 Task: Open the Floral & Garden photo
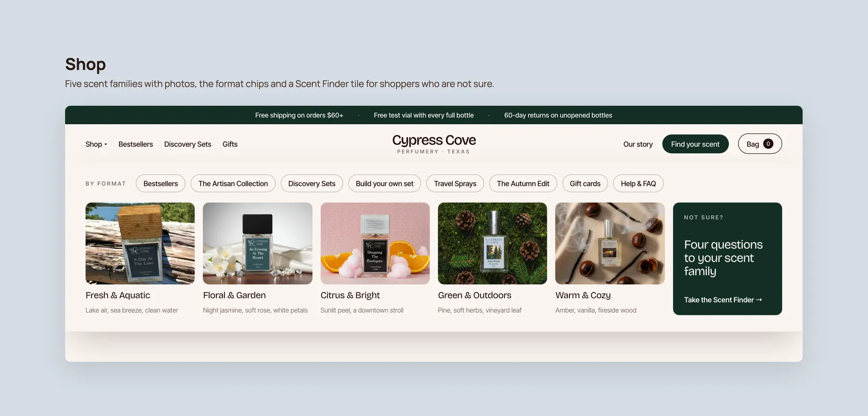click(258, 243)
